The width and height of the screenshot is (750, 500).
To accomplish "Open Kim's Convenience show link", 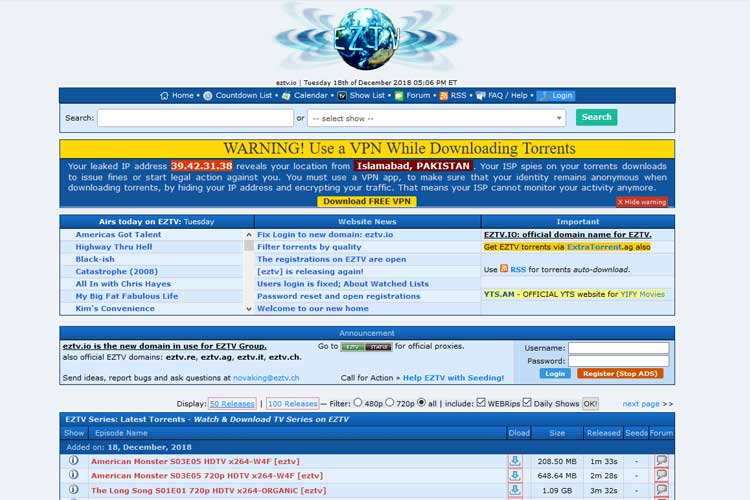I will tap(115, 309).
